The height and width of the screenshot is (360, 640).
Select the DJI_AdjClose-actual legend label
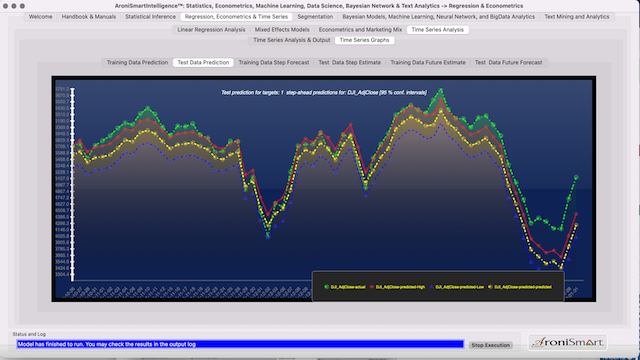tap(348, 287)
